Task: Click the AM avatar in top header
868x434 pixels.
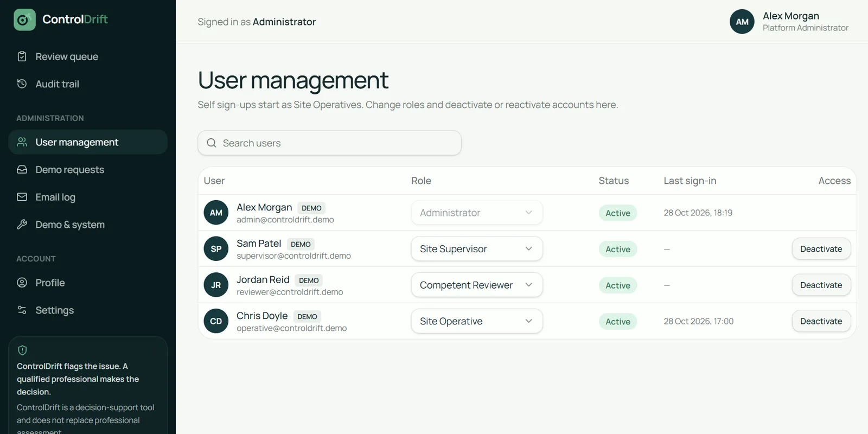Action: 742,22
